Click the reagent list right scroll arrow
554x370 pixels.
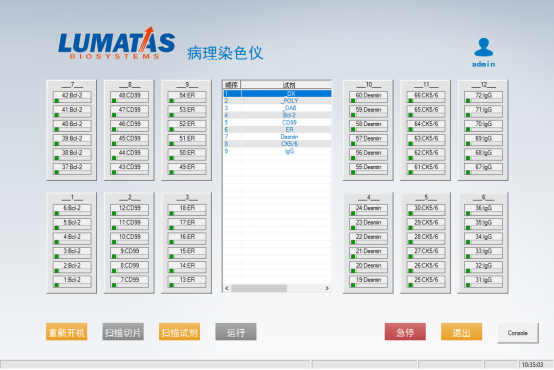coord(327,288)
